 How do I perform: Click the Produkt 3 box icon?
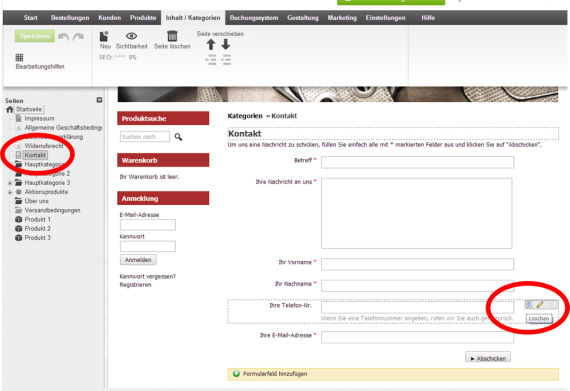(x=19, y=238)
